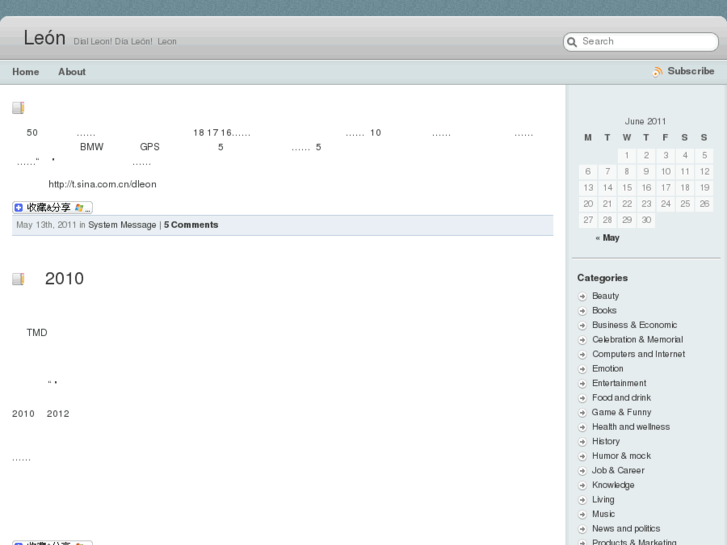Open the Business & Economic category
This screenshot has height=545, width=727.
pyautogui.click(x=634, y=325)
